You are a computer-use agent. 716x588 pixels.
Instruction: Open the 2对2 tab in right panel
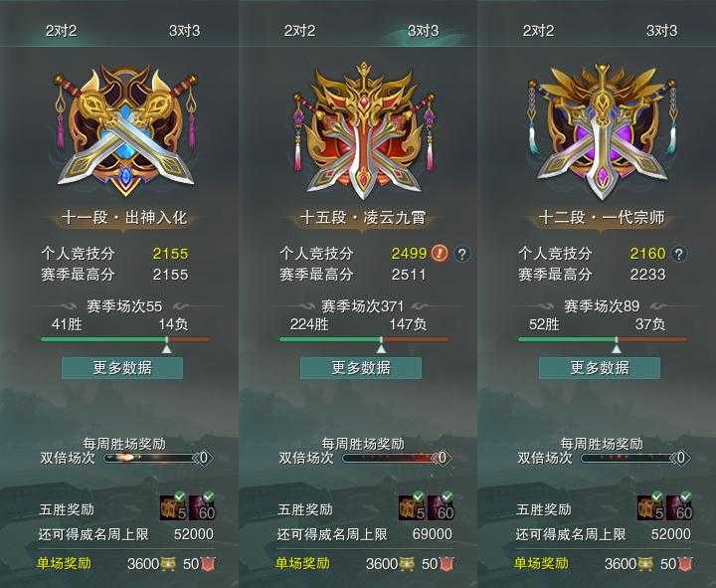coord(538,31)
